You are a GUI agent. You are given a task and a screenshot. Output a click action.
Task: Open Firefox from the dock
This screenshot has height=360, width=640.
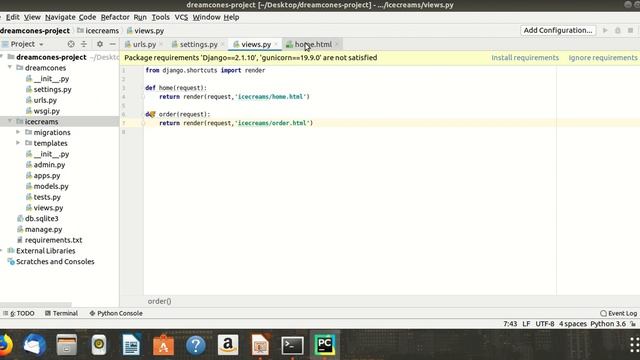(5, 345)
